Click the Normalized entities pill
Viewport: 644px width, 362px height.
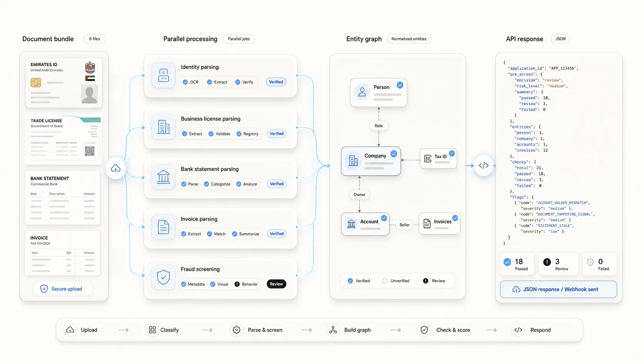pos(409,39)
